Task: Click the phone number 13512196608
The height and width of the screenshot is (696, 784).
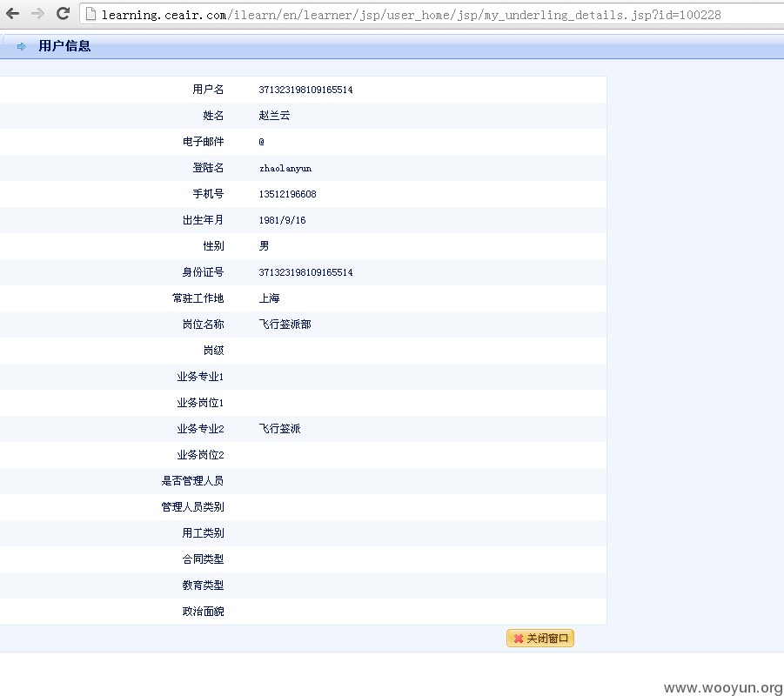Action: tap(287, 194)
